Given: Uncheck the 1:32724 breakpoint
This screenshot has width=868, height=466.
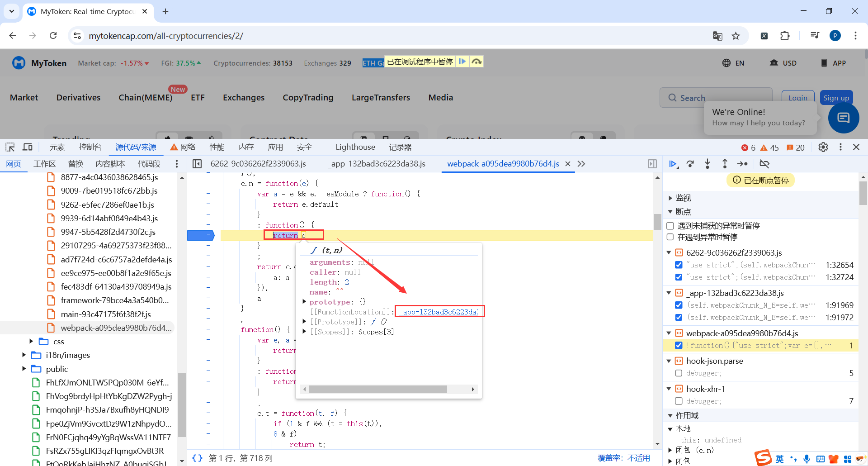Looking at the screenshot, I should 679,277.
